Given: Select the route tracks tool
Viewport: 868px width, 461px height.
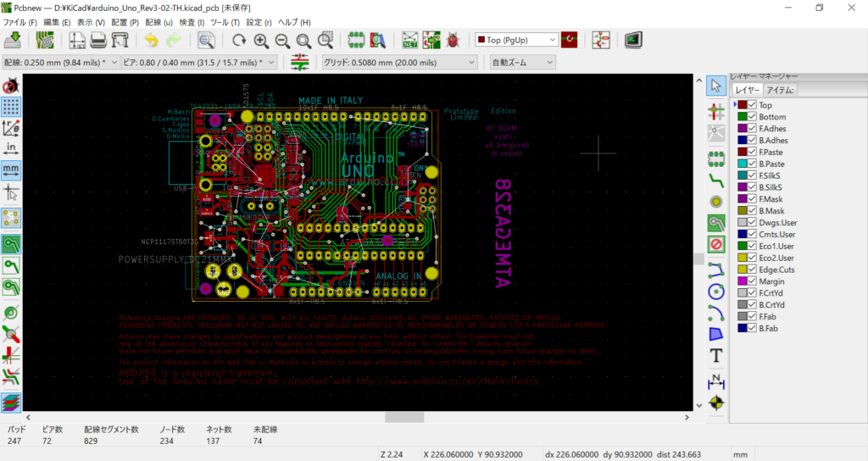Looking at the screenshot, I should [716, 180].
